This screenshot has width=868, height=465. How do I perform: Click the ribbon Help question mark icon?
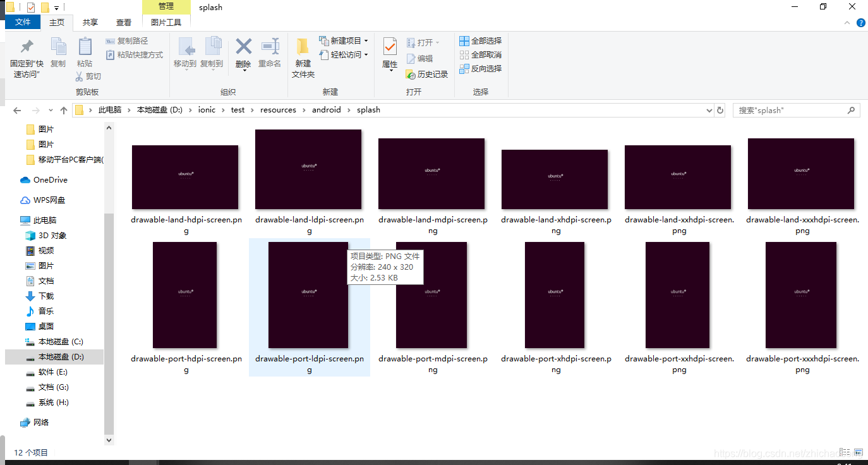[x=860, y=23]
